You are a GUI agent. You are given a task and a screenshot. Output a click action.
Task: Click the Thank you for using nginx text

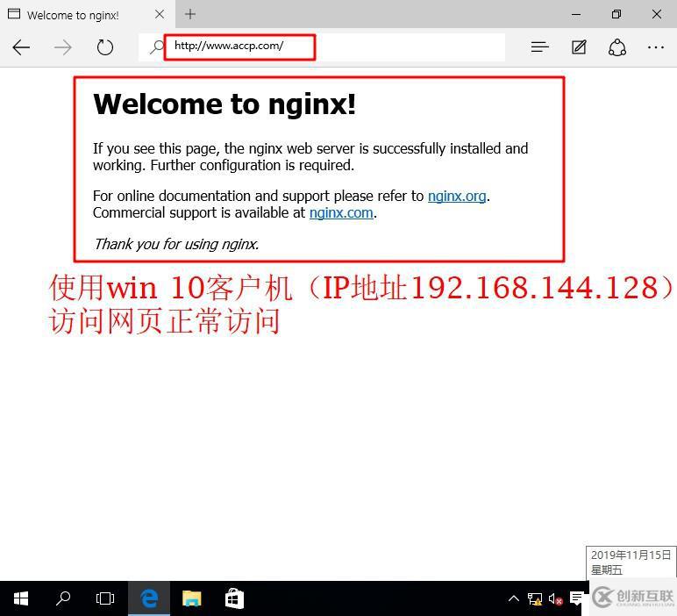pos(176,244)
